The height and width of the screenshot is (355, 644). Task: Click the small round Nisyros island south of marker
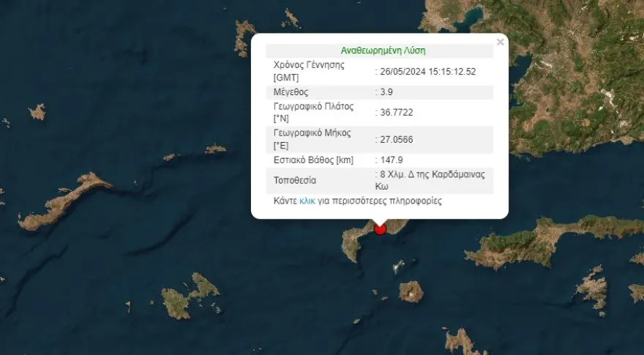point(411,292)
